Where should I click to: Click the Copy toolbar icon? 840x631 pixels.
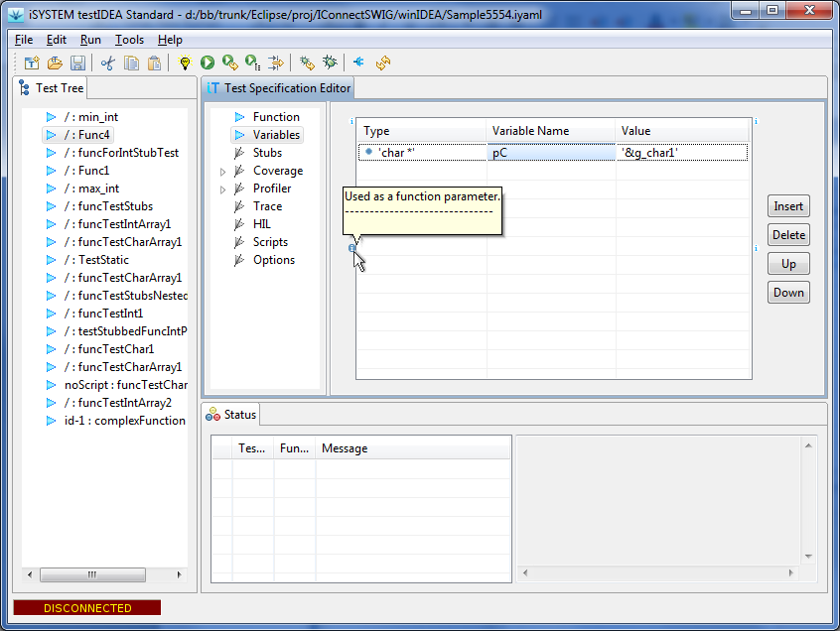coord(131,63)
